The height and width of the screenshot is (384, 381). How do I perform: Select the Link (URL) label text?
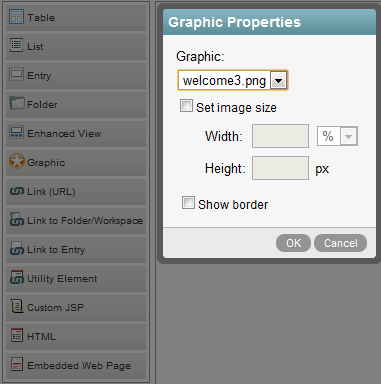(51, 192)
